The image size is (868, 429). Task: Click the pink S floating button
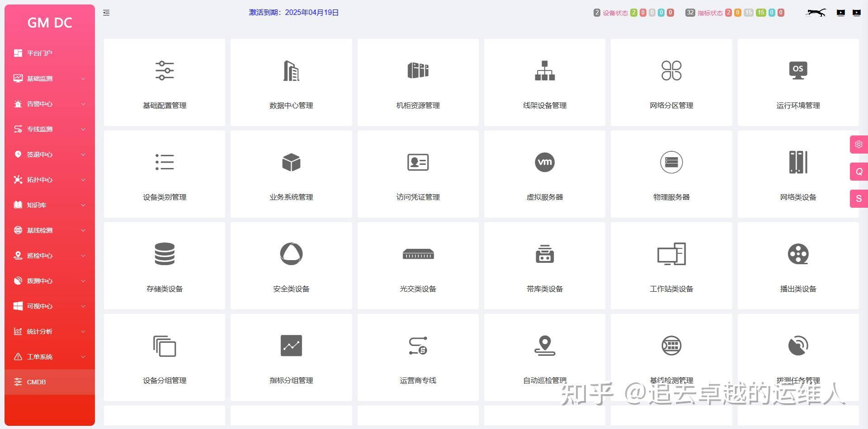coord(859,199)
